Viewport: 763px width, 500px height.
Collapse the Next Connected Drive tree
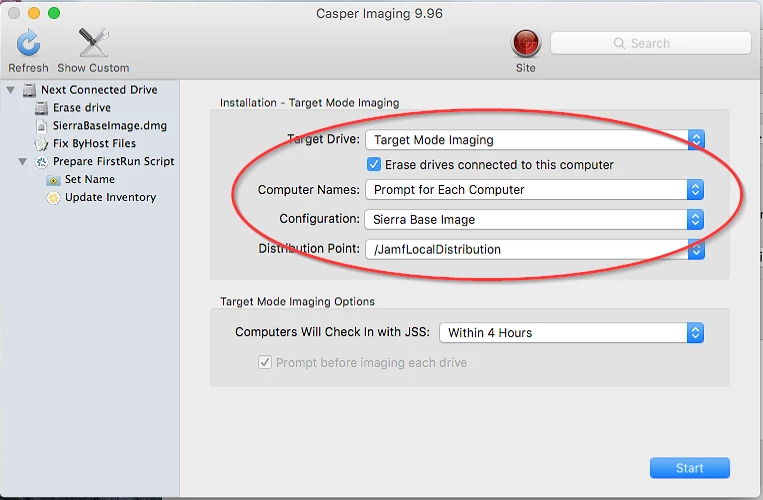point(11,90)
